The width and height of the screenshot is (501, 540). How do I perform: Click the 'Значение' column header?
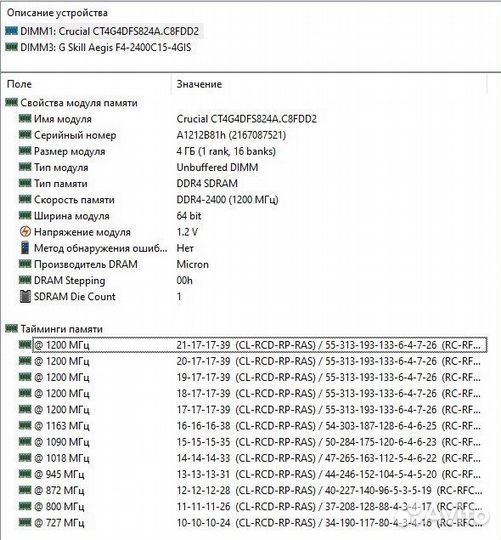click(x=199, y=84)
